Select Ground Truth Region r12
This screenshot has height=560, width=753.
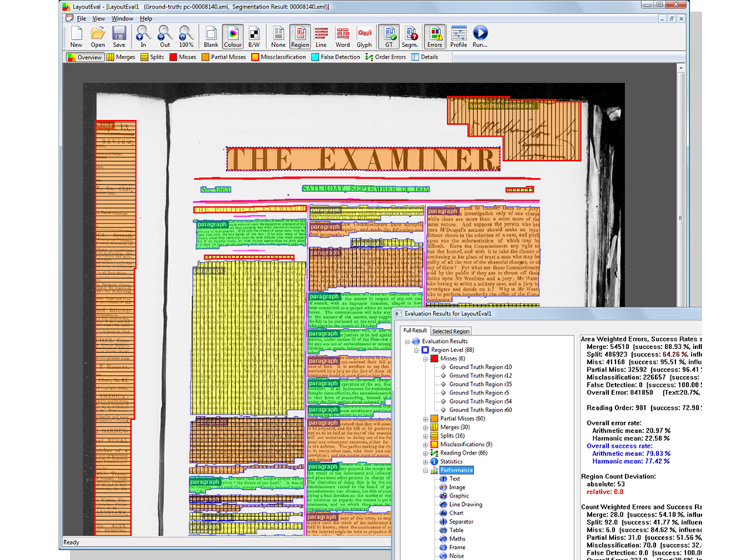click(x=480, y=376)
